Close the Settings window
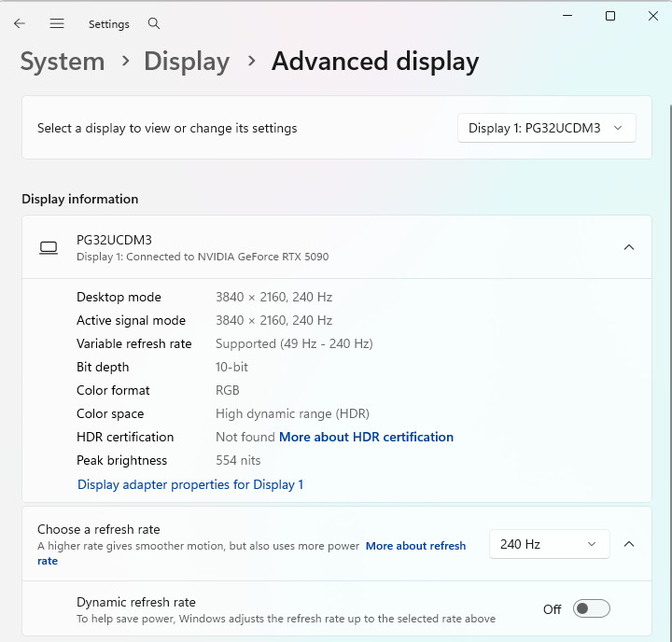This screenshot has width=672, height=642. click(653, 16)
